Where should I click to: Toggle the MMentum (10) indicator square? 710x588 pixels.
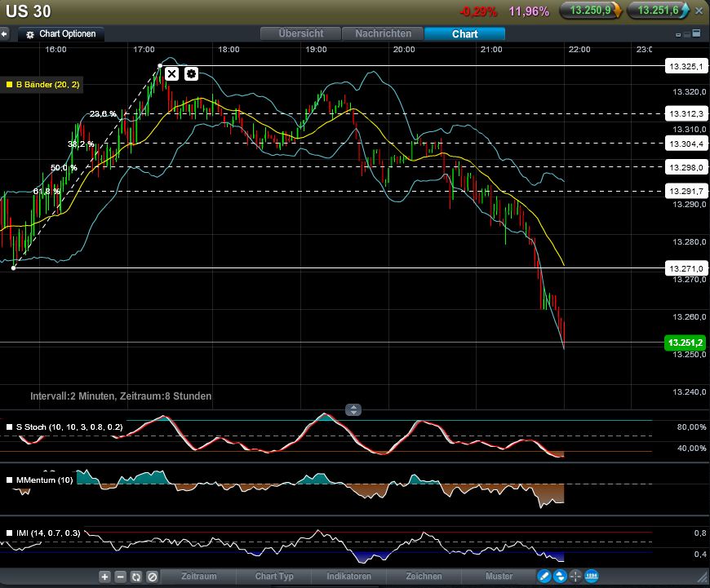point(9,480)
